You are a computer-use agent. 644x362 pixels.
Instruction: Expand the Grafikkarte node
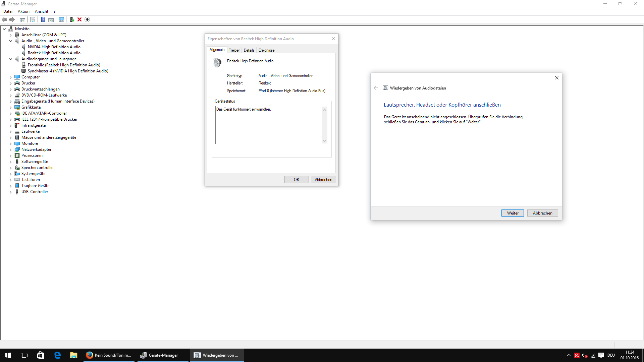(10, 107)
